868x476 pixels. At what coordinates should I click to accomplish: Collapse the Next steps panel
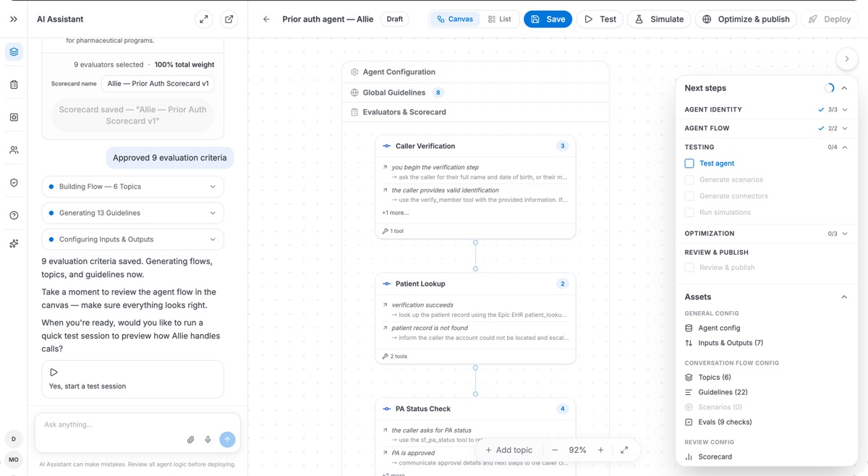(x=844, y=88)
